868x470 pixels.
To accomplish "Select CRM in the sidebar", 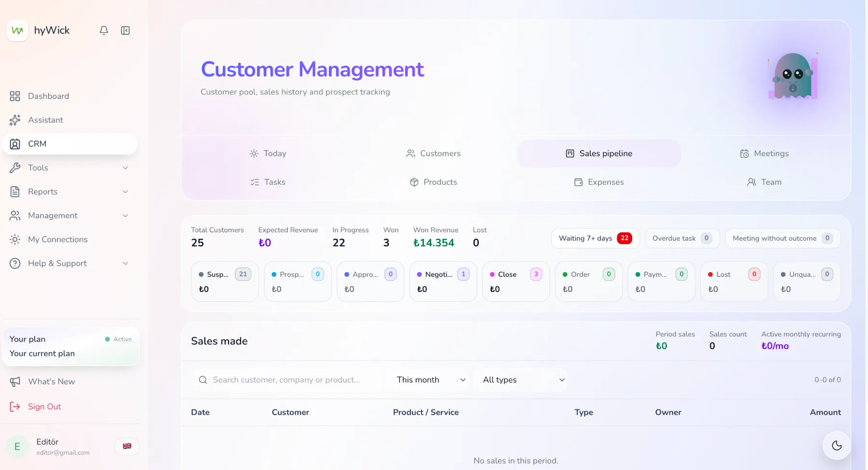I will (x=70, y=144).
